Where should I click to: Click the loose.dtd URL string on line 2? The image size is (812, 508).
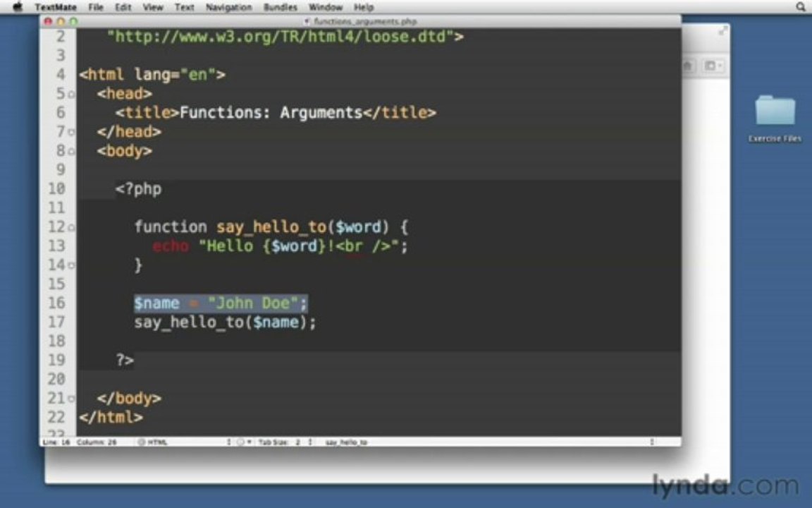[x=280, y=37]
